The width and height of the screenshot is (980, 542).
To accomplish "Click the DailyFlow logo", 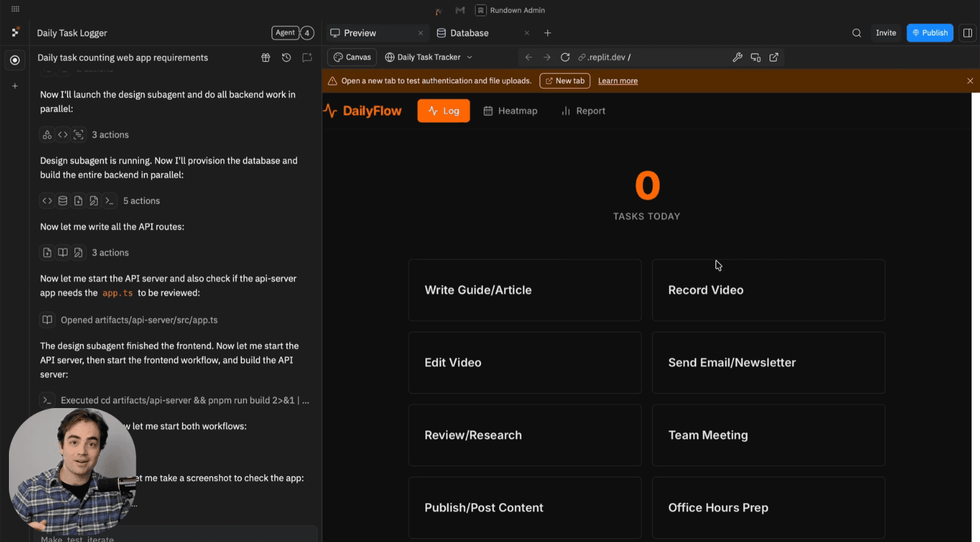I will pos(362,110).
